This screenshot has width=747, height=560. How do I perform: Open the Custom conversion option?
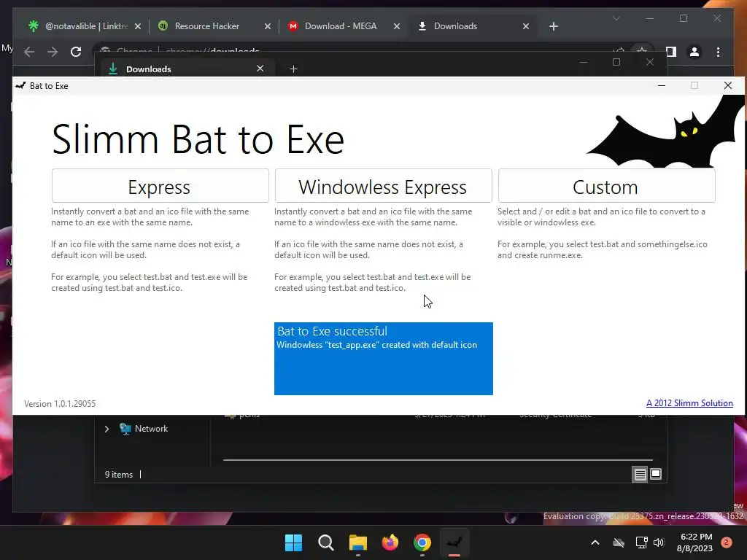click(606, 186)
